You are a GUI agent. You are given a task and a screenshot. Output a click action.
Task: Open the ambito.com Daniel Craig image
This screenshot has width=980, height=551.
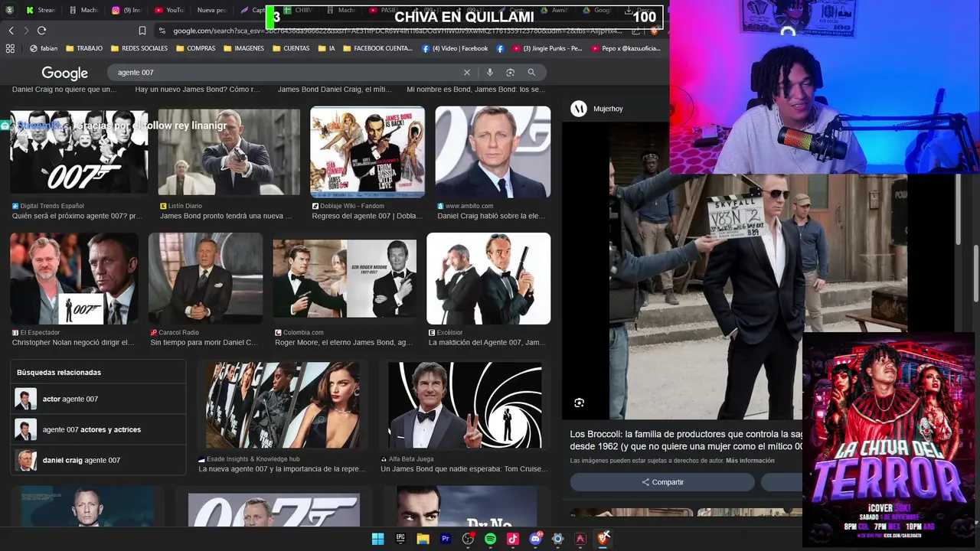click(493, 152)
